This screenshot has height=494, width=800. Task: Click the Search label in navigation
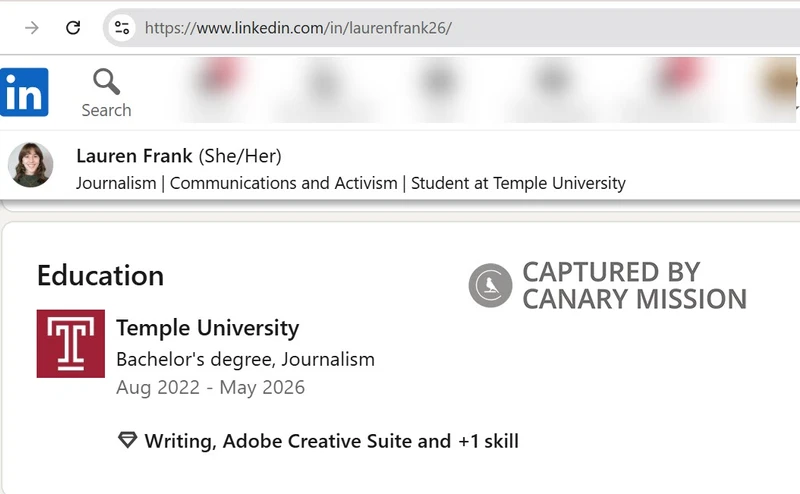106,110
